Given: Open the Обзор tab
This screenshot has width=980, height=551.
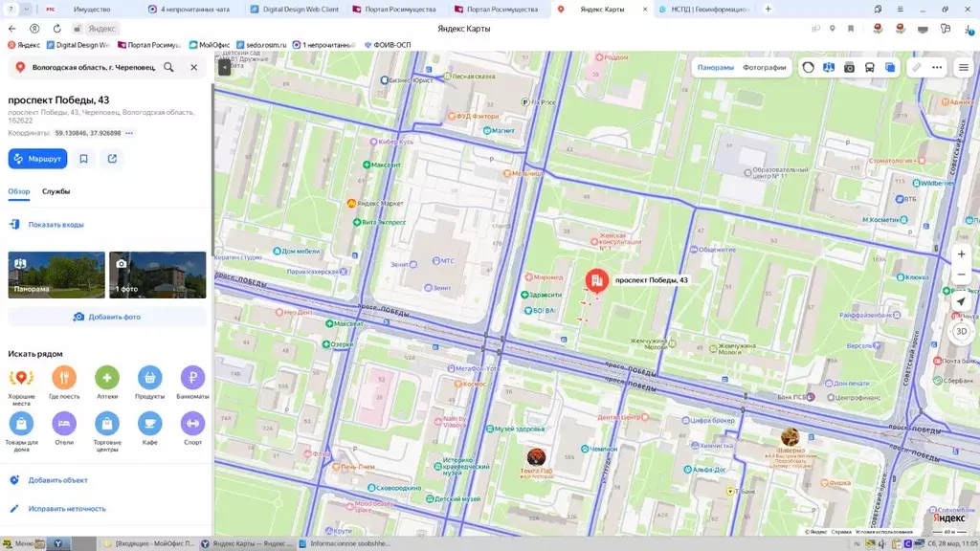Looking at the screenshot, I should point(19,191).
